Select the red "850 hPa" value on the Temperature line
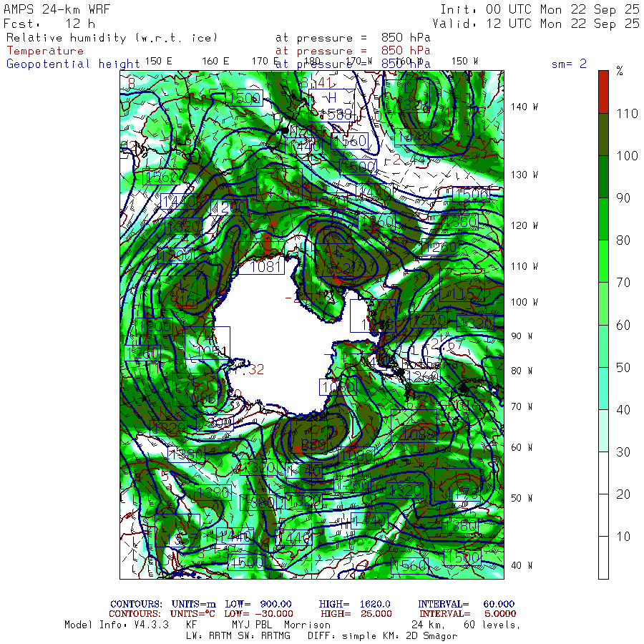This screenshot has height=644, width=644. point(406,51)
